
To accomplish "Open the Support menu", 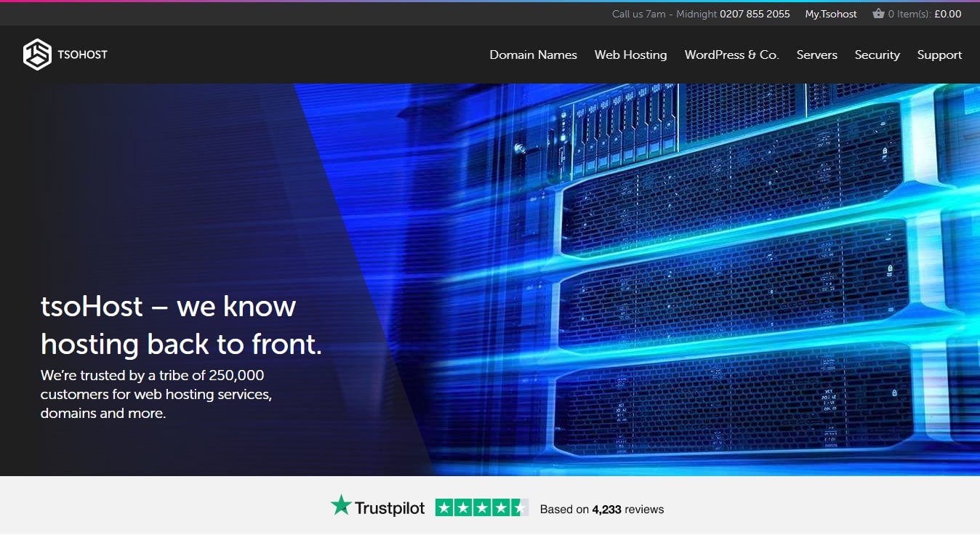I will (939, 55).
